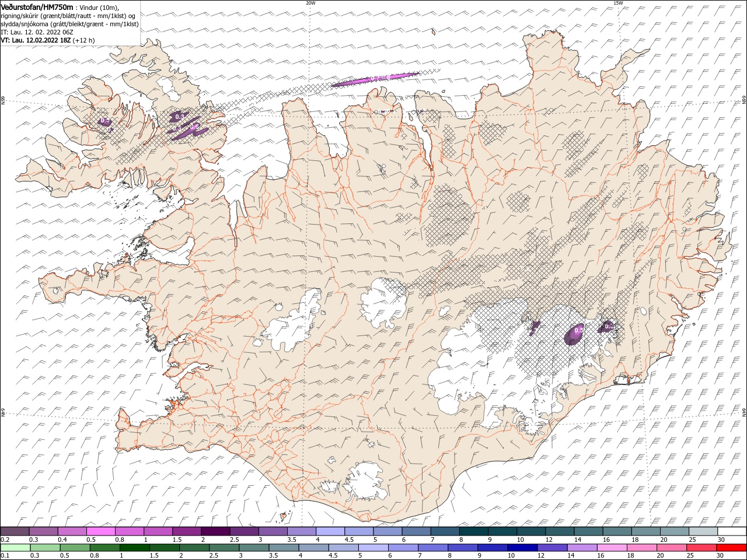This screenshot has height=560, width=747.
Task: Click the purple 0.5 snow patch in the Westfjords
Action: click(x=104, y=121)
